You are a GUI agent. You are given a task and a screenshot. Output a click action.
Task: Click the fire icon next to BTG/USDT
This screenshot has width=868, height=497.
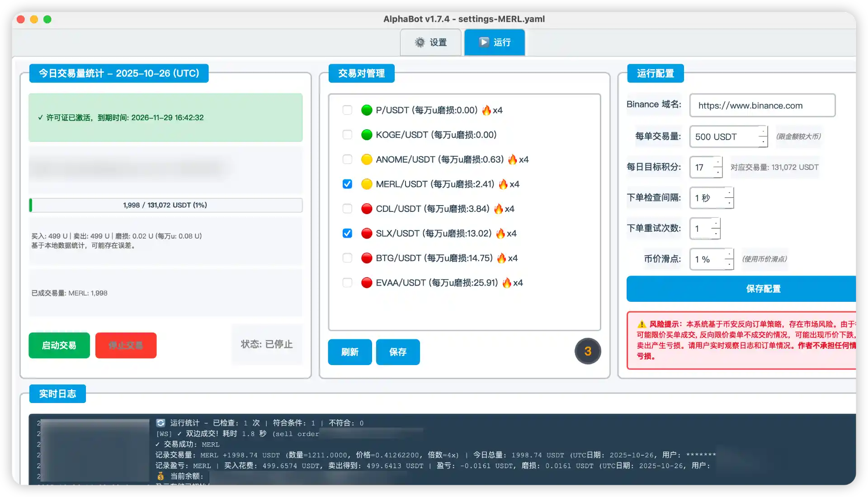pyautogui.click(x=501, y=258)
